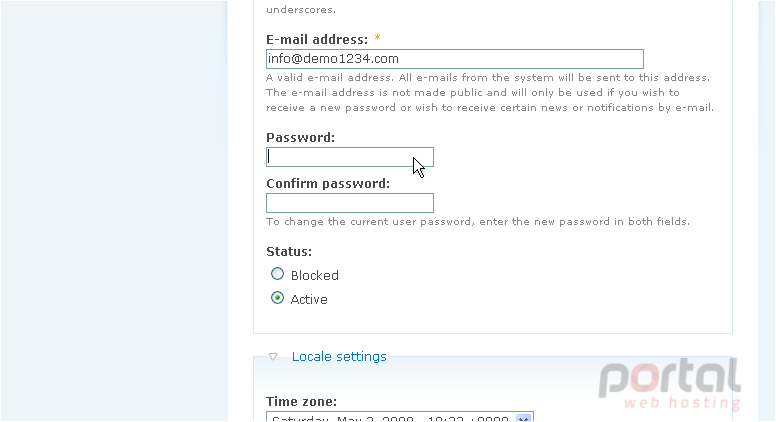Click the "E-mail address:" label
This screenshot has height=422, width=776.
click(x=317, y=40)
